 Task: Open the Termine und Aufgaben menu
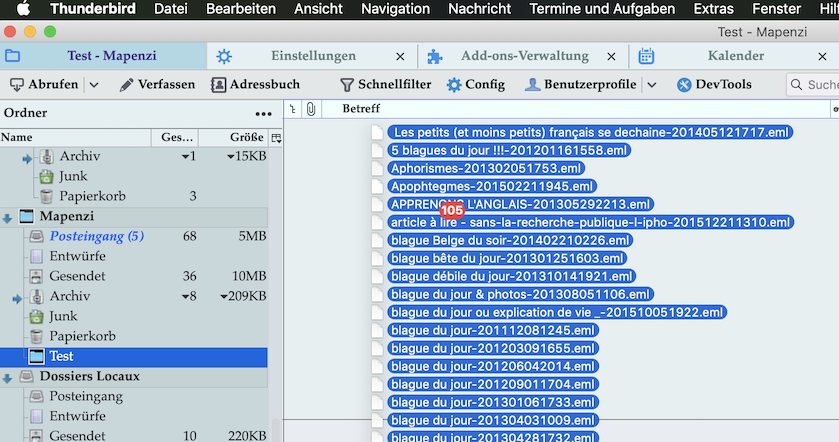602,9
